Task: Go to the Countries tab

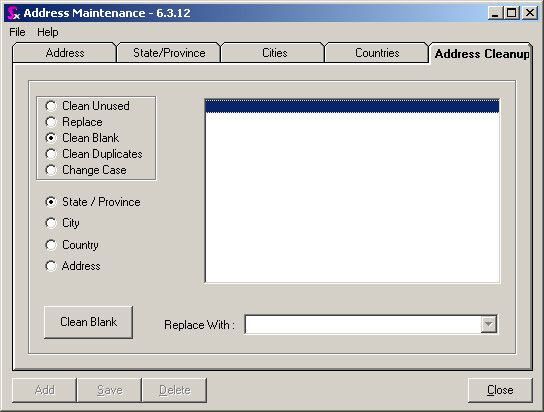Action: pyautogui.click(x=377, y=53)
